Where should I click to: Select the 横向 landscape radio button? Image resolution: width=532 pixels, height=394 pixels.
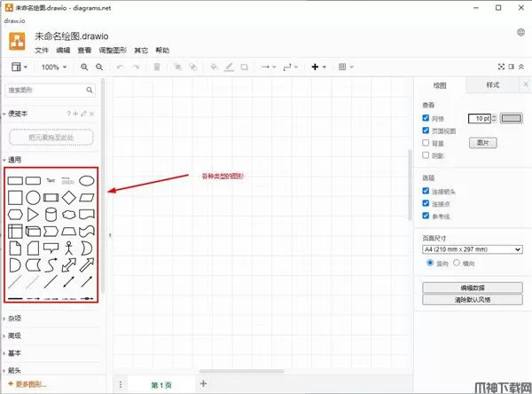(x=458, y=264)
